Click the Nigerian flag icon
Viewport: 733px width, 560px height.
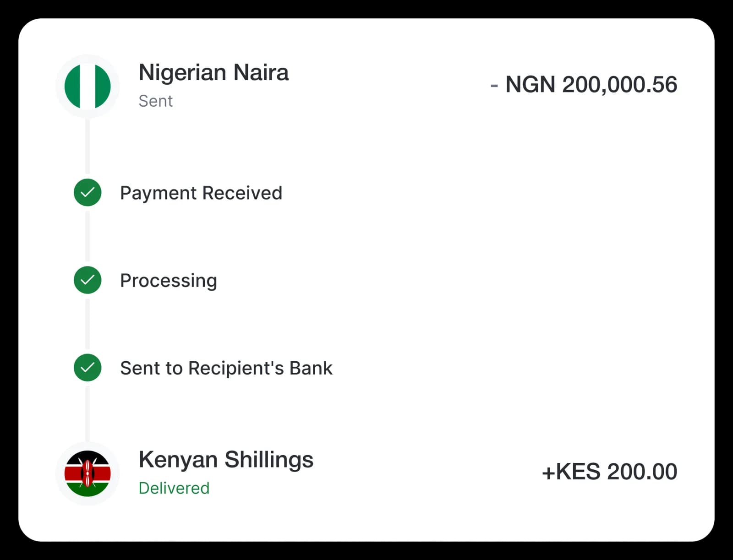click(x=88, y=86)
